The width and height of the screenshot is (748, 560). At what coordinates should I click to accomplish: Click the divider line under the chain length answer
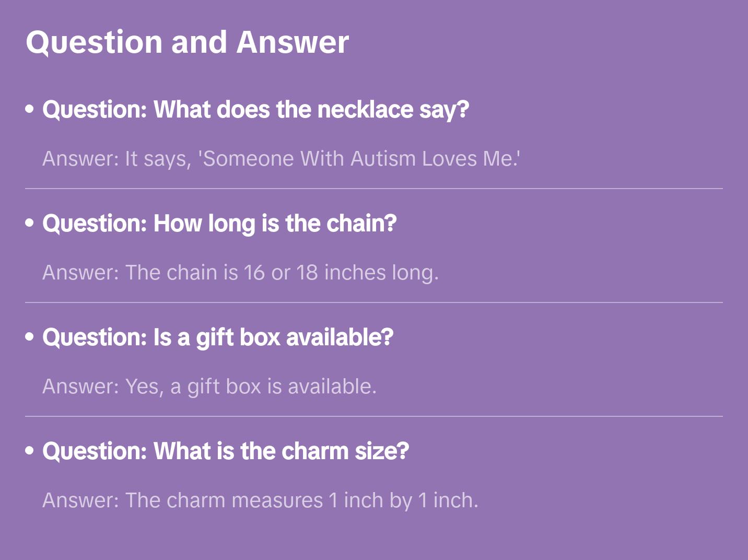click(374, 302)
